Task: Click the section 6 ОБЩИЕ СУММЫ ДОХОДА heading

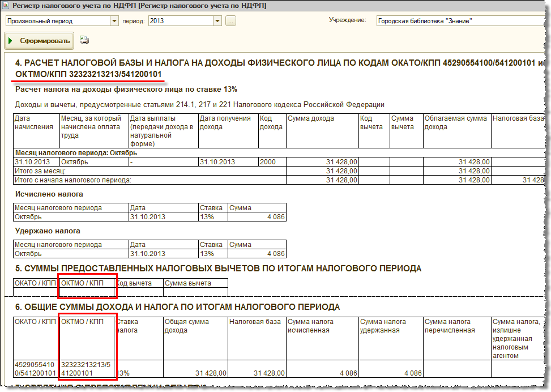Action: tap(177, 307)
